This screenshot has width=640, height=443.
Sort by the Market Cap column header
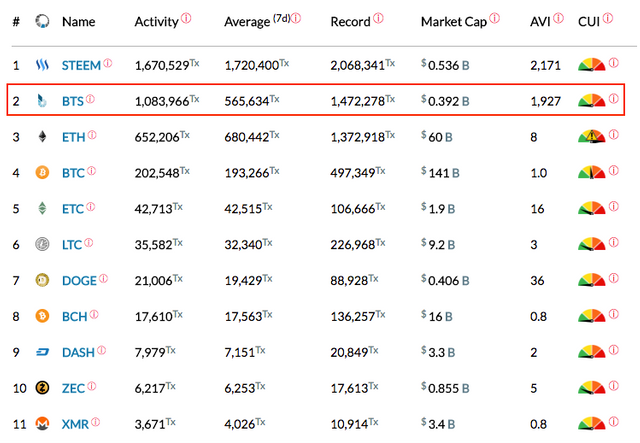(454, 22)
